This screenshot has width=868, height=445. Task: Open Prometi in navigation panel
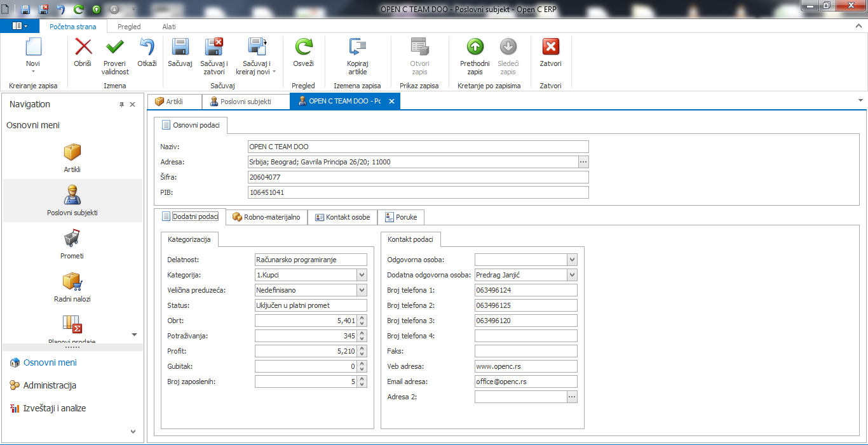72,244
